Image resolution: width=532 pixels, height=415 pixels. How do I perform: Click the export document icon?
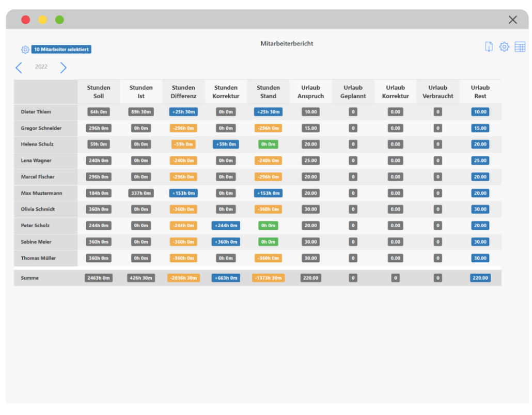point(489,47)
